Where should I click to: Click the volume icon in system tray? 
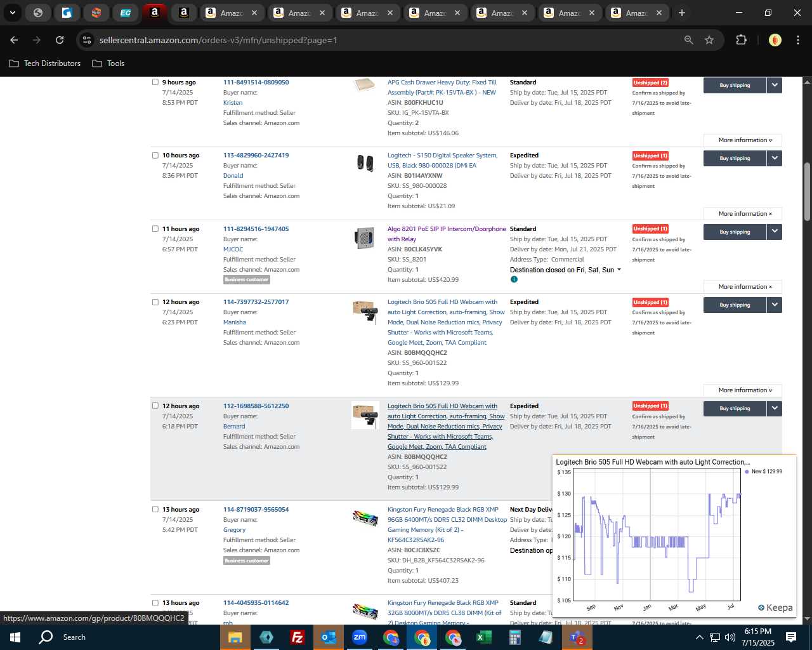[x=730, y=637]
